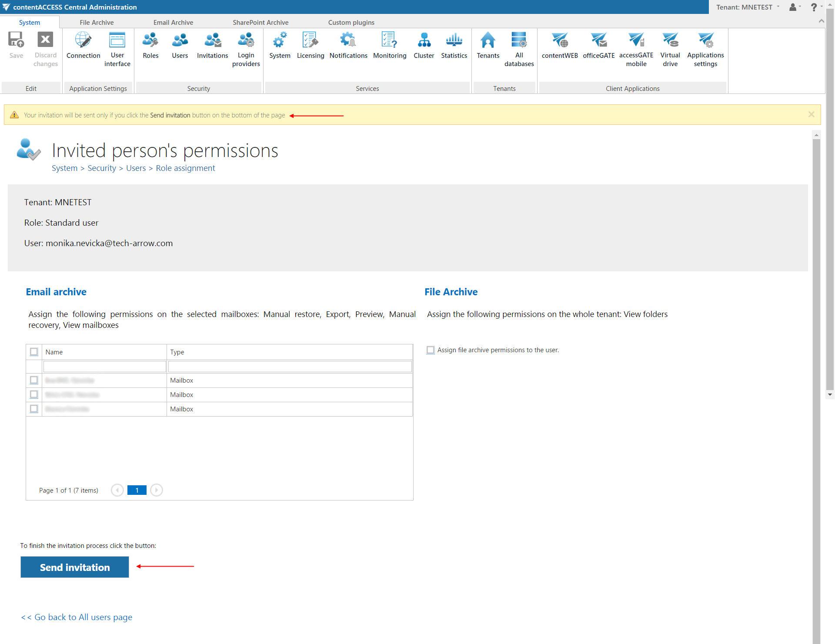Check the first Mailbox row checkbox
This screenshot has height=644, width=835.
[x=34, y=380]
